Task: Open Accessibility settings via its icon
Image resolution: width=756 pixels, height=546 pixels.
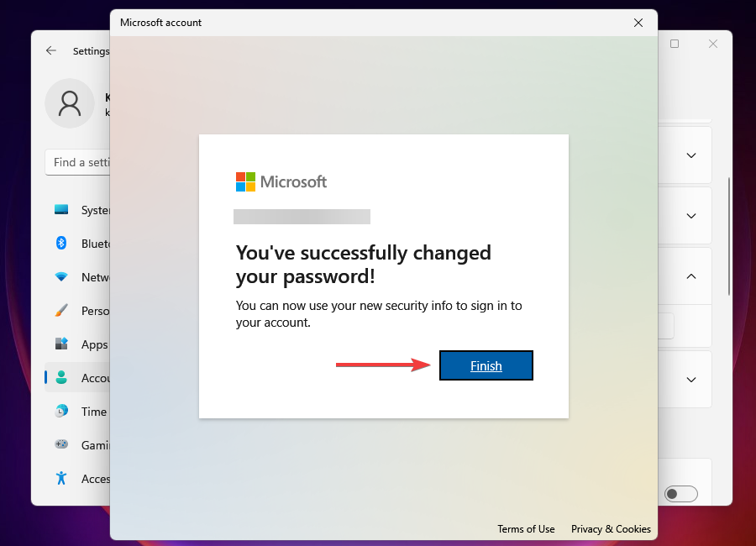Action: coord(61,478)
